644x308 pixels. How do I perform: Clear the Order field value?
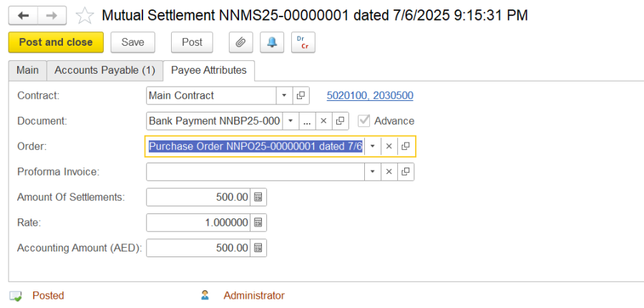[x=389, y=146]
